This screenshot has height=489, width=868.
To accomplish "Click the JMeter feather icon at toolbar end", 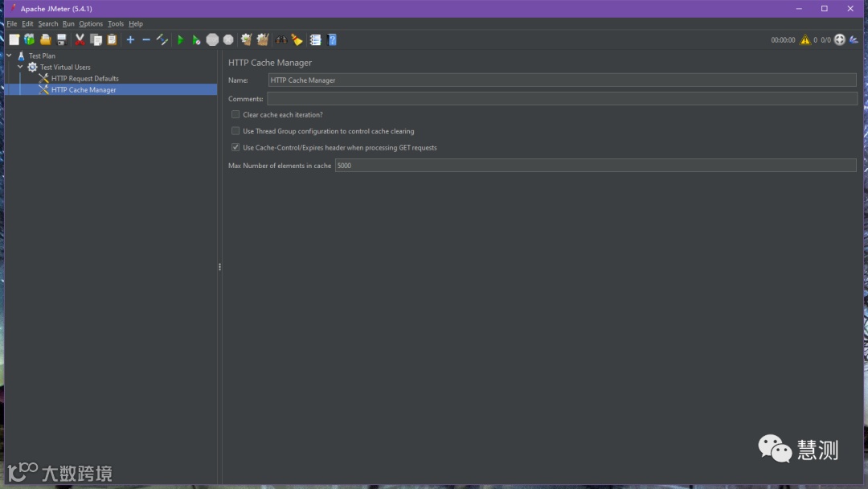I will 854,39.
